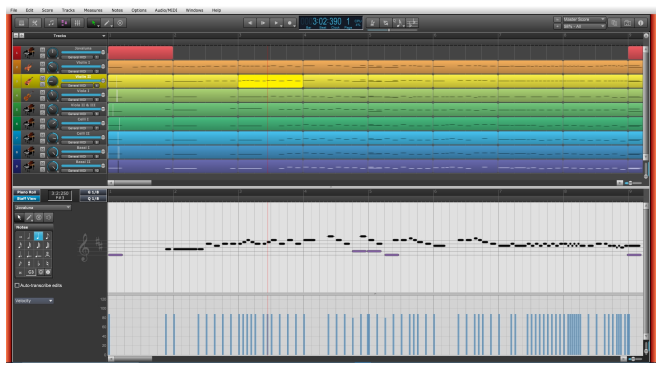Image resolution: width=659 pixels, height=369 pixels.
Task: Click the metronome icon right of the time display
Action: click(372, 23)
